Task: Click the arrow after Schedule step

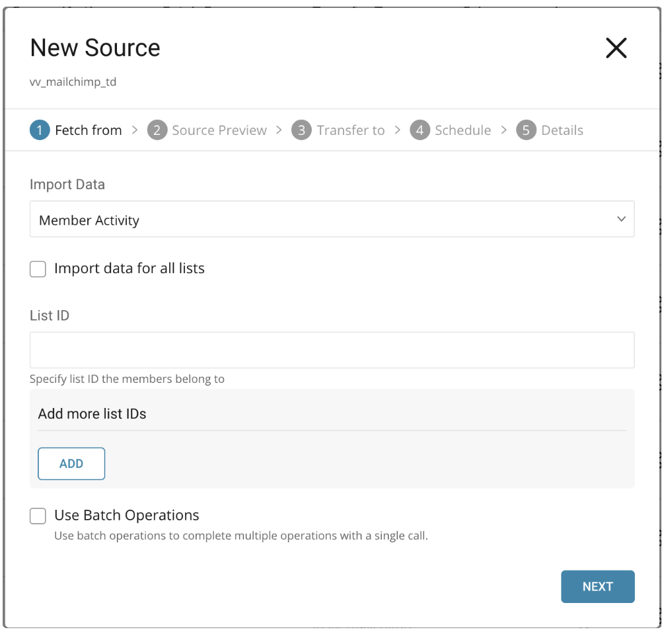Action: coord(503,130)
